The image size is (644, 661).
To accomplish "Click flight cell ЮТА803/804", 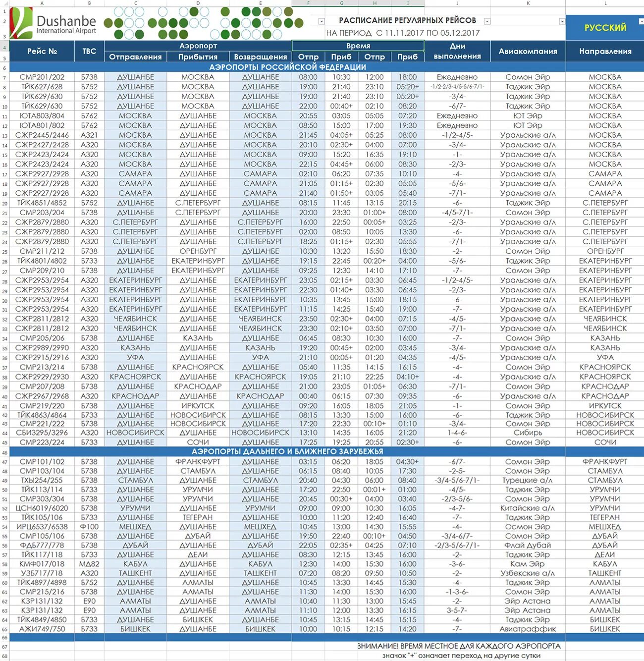I will [x=42, y=116].
